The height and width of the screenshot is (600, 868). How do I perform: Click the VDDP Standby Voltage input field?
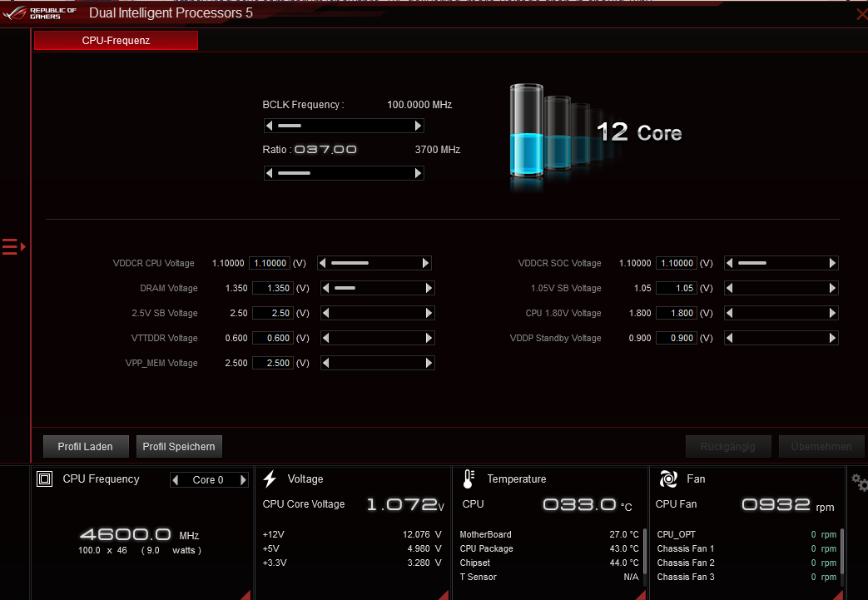[x=677, y=338]
